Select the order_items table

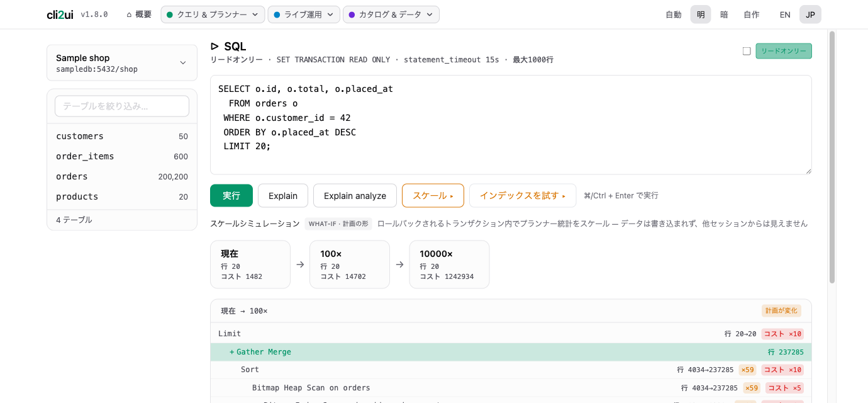(122, 156)
